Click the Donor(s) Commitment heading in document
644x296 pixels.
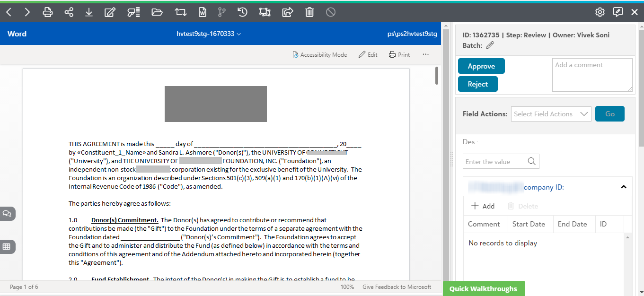point(125,220)
